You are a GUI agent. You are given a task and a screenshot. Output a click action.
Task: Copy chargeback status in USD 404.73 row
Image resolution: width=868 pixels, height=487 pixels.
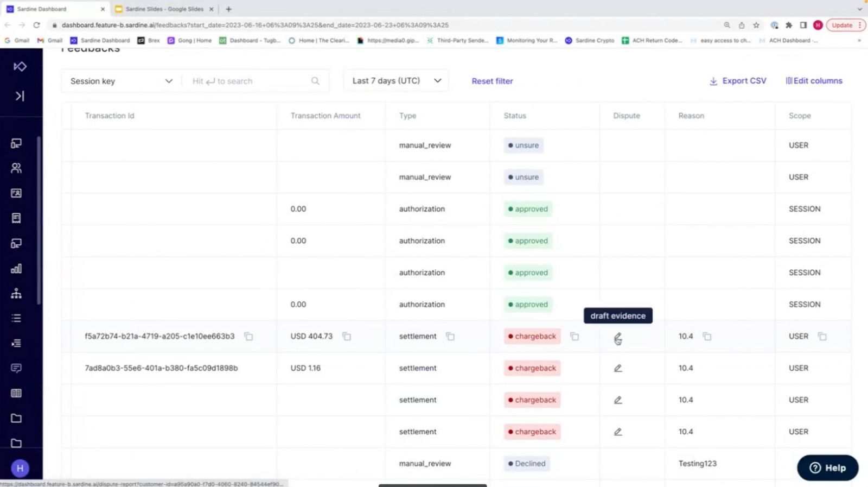575,337
